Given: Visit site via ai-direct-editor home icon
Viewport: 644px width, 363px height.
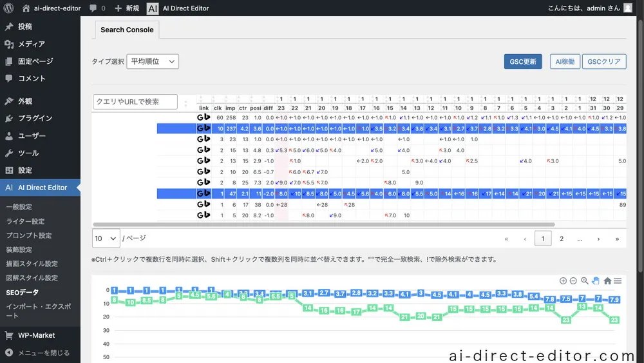Looking at the screenshot, I should pos(26,8).
